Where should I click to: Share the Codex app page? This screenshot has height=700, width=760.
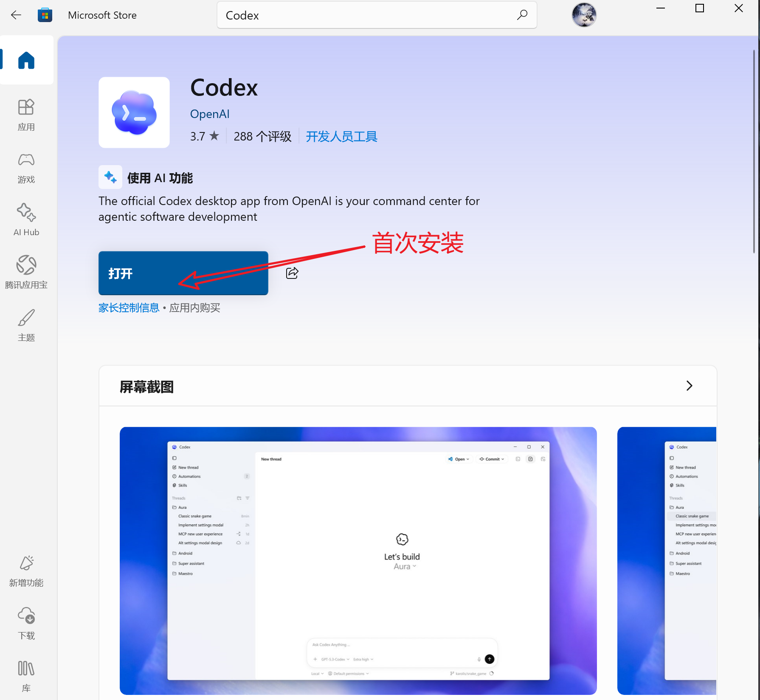pos(292,273)
